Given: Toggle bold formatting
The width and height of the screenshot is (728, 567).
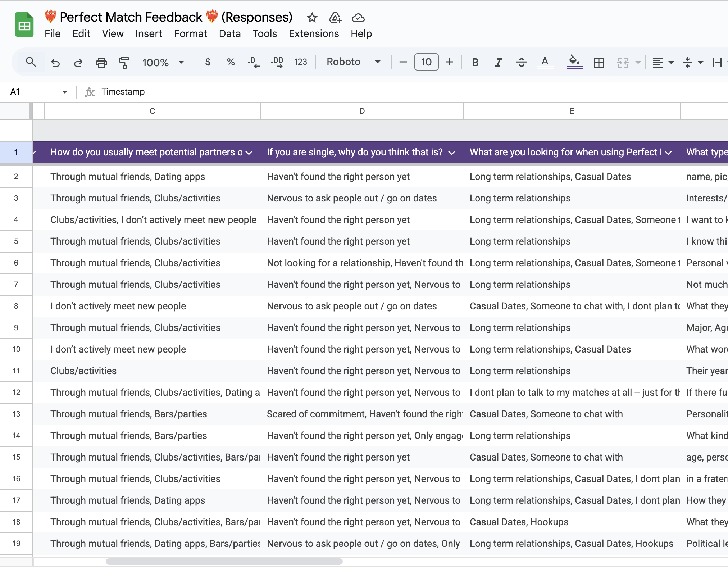Looking at the screenshot, I should [475, 63].
